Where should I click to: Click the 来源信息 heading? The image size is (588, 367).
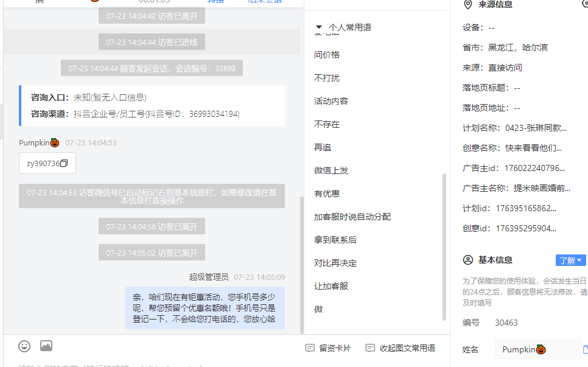pyautogui.click(x=495, y=4)
